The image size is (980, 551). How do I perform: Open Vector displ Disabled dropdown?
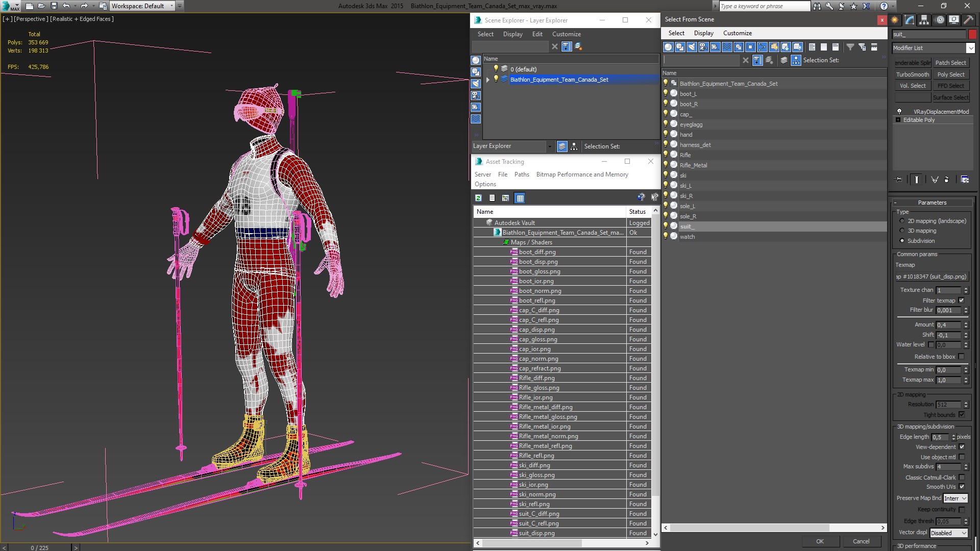pyautogui.click(x=949, y=533)
